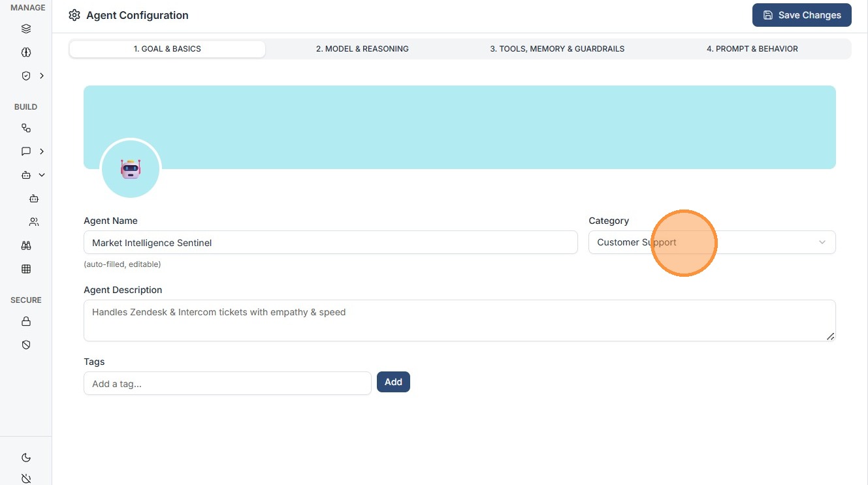Toggle dark mode with the moon icon
The image size is (868, 485).
[26, 458]
